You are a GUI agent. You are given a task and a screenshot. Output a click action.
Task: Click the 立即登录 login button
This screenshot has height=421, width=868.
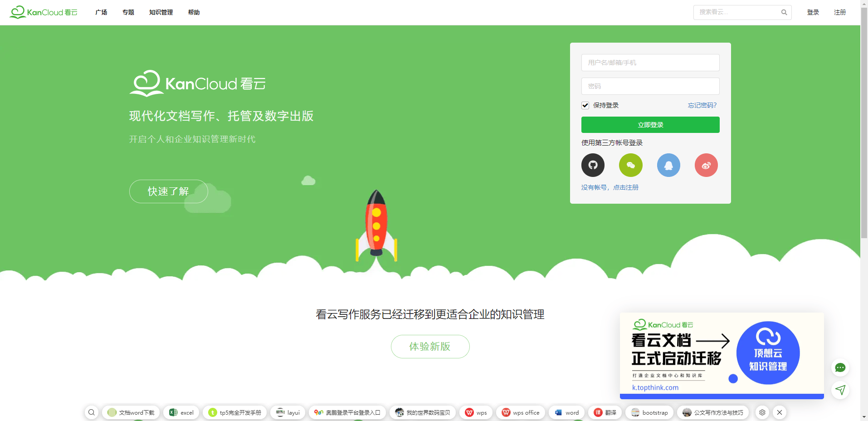(650, 124)
